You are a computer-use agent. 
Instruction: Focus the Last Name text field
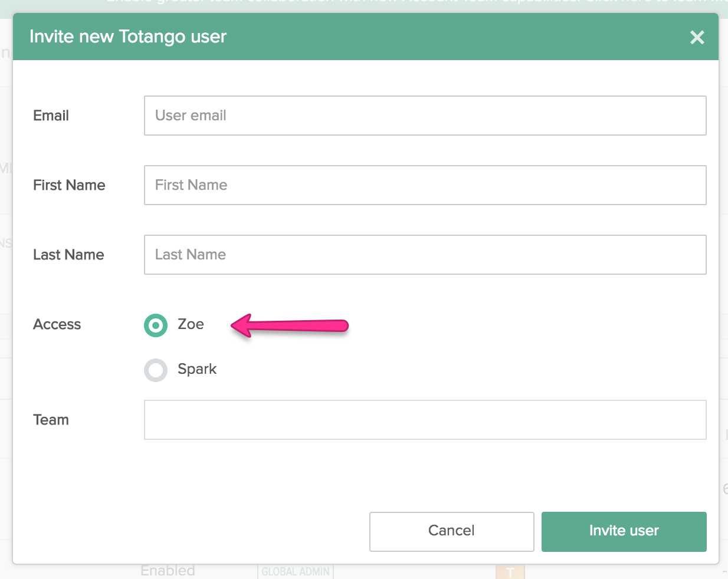pyautogui.click(x=425, y=255)
